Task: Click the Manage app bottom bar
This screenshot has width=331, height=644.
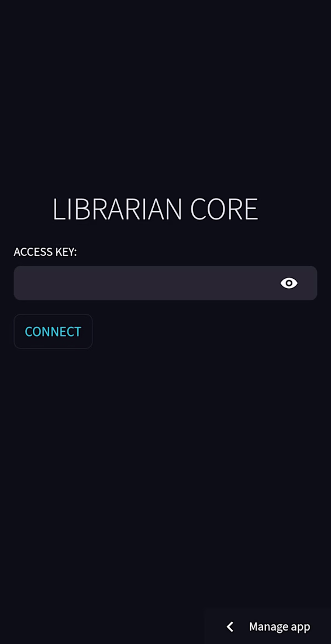Action: [267, 626]
